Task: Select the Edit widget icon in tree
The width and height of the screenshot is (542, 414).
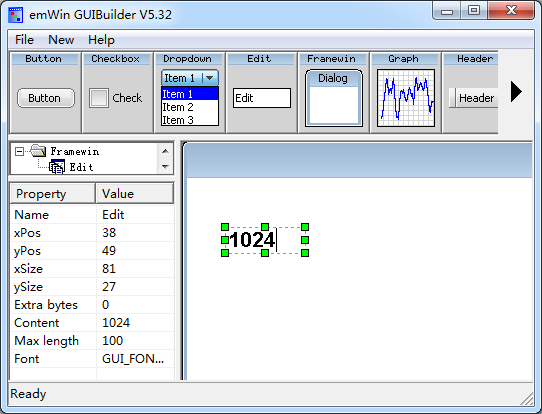Action: click(57, 167)
